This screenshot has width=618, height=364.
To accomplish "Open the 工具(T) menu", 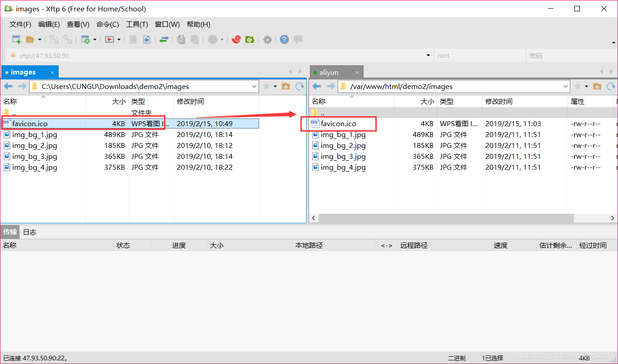I will pyautogui.click(x=137, y=24).
